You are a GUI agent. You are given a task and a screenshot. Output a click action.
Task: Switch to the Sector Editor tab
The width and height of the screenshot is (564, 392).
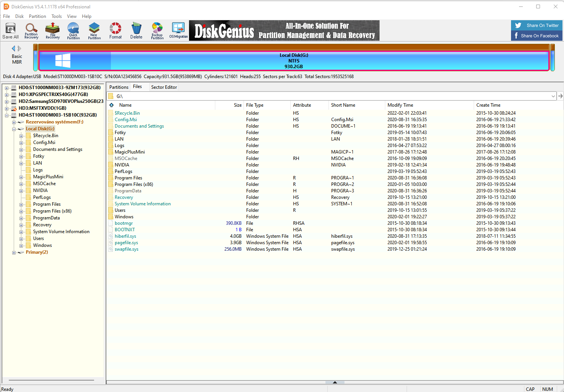pyautogui.click(x=164, y=87)
